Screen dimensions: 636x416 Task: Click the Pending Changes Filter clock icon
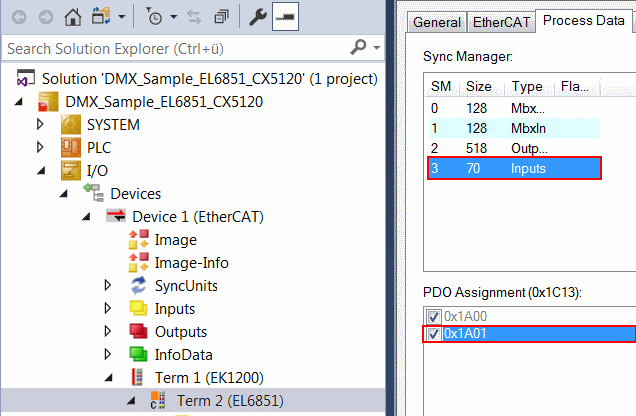154,17
